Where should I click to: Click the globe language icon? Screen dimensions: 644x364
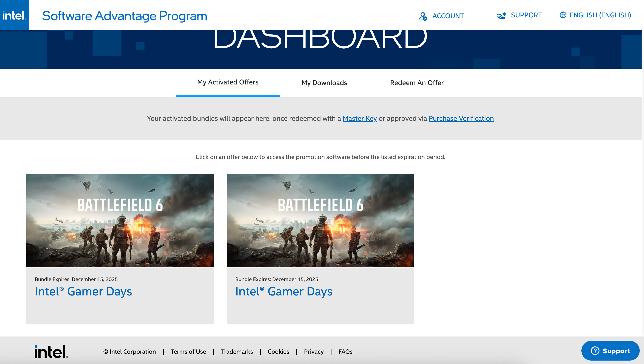coord(563,15)
